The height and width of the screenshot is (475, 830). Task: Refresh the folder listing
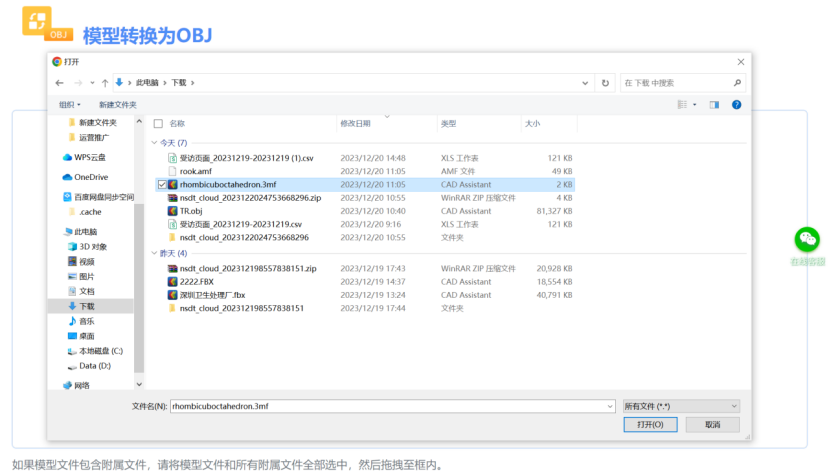(605, 83)
